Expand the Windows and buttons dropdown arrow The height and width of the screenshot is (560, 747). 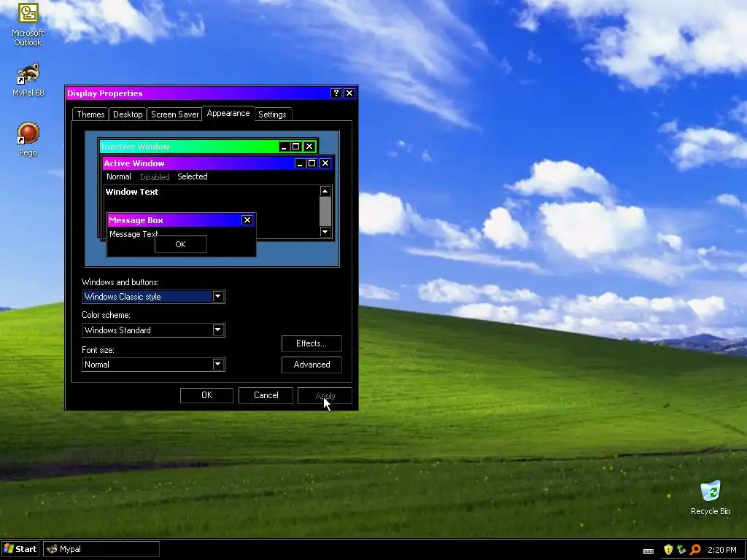(x=217, y=296)
